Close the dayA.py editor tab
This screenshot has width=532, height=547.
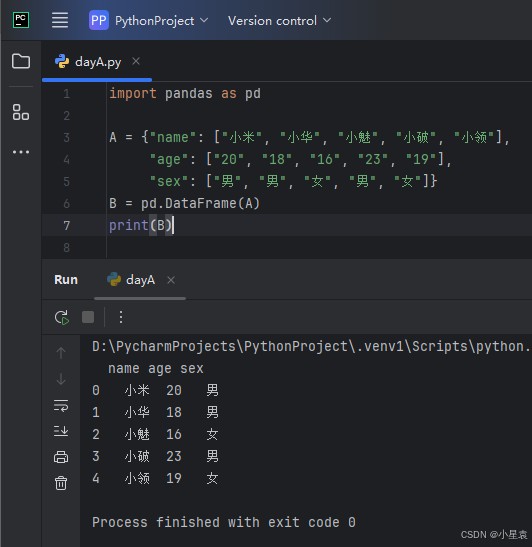pos(136,61)
